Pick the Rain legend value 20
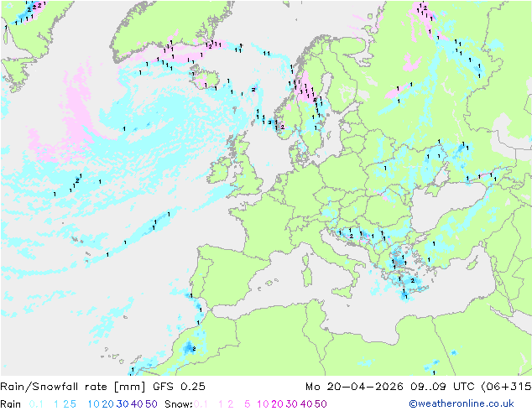Viewport: 532px width, 411px height. [108, 404]
